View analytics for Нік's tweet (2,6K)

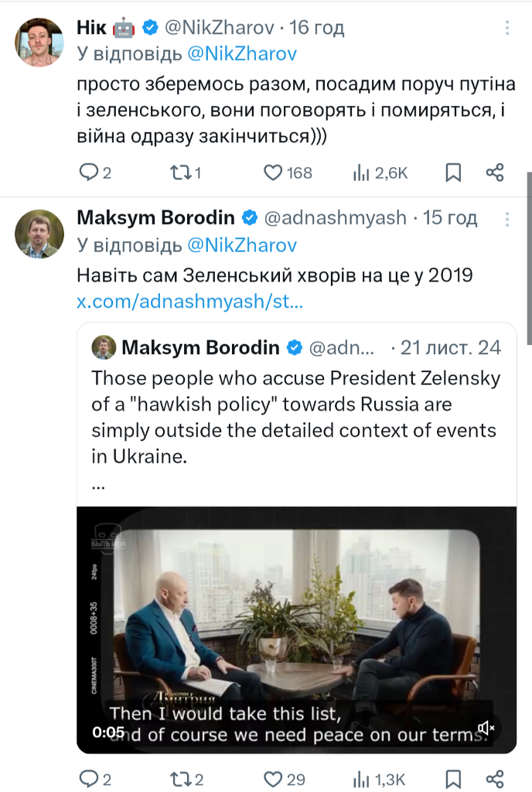pos(361,172)
